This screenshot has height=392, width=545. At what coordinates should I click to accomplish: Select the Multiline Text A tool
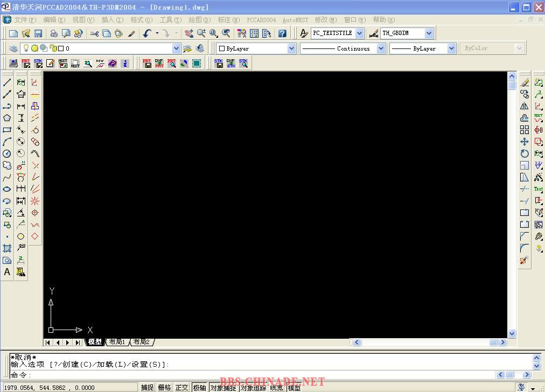pos(7,272)
